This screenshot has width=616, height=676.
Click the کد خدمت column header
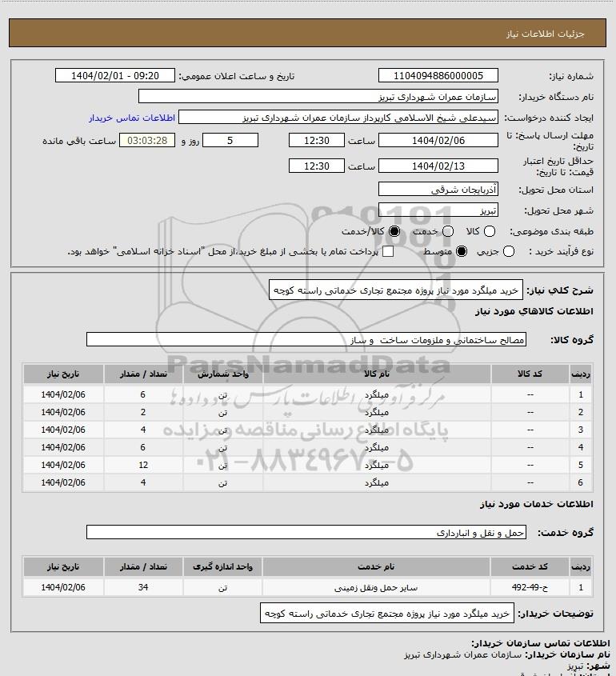[x=530, y=566]
